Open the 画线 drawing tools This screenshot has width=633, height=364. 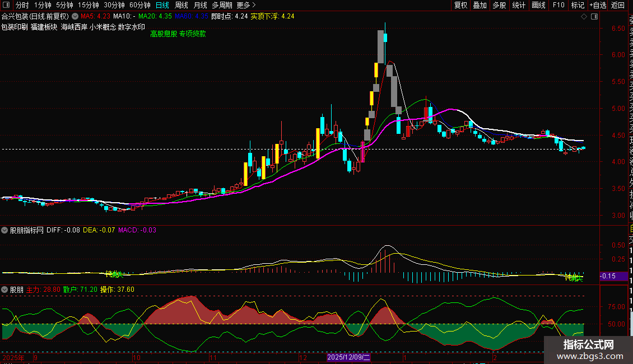(x=538, y=5)
